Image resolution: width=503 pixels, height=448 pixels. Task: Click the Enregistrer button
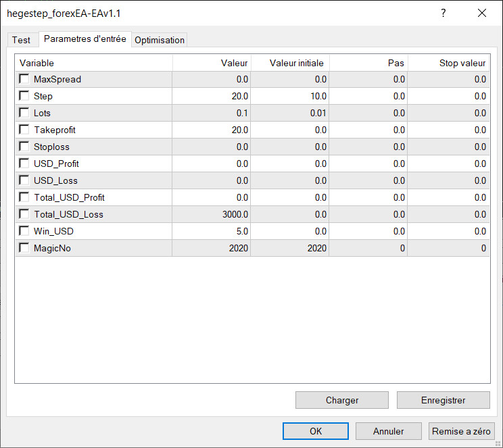tap(443, 400)
